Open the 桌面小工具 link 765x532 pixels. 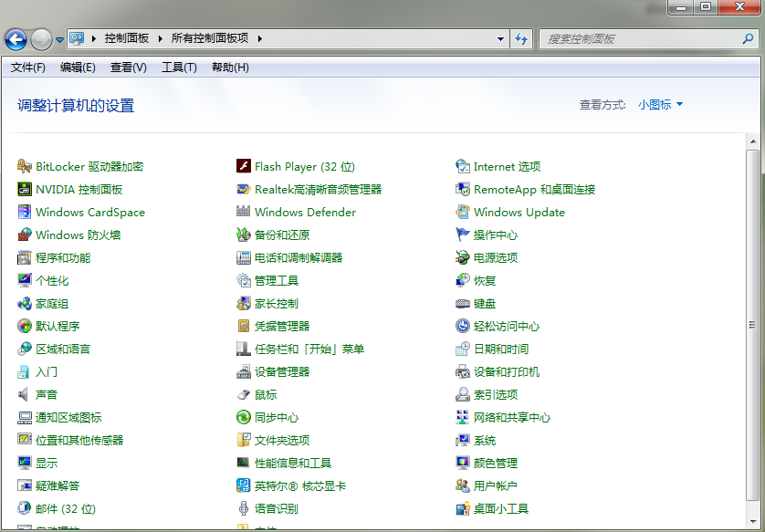pyautogui.click(x=501, y=508)
